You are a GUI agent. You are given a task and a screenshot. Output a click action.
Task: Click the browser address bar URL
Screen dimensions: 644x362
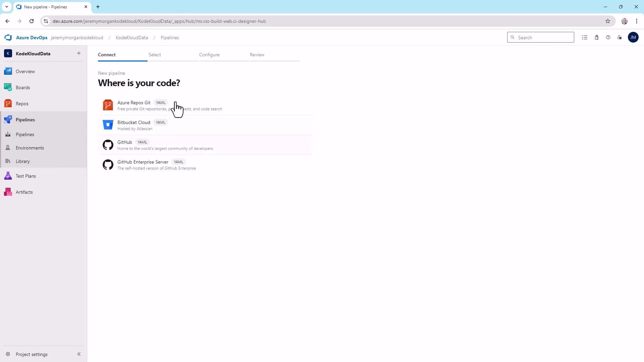click(x=159, y=21)
